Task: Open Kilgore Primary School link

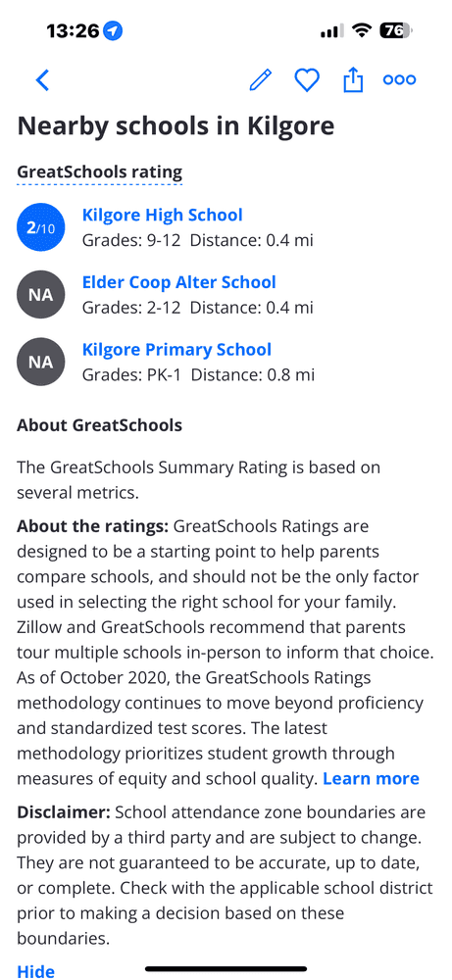Action: tap(176, 349)
